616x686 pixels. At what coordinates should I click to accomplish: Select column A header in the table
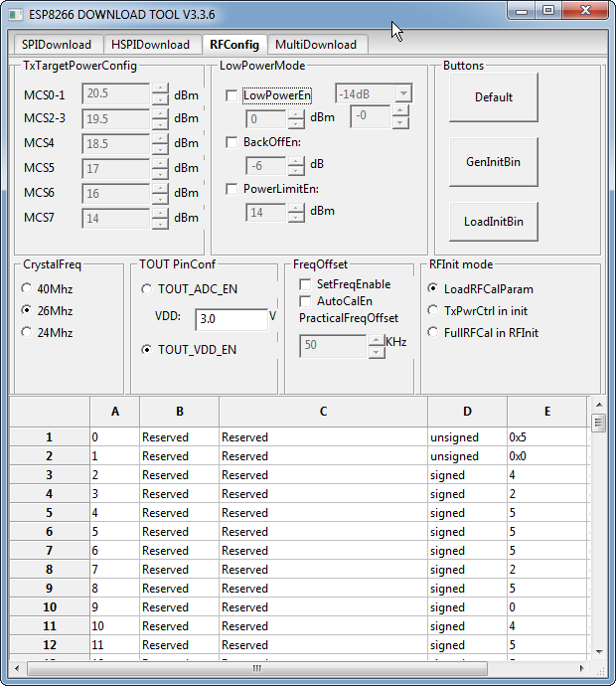click(x=115, y=412)
